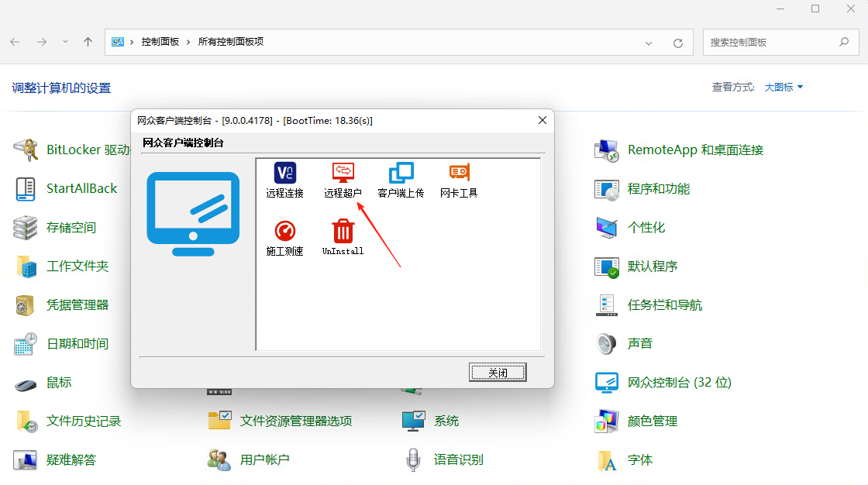Open the 远程超户 tool
Screen dimensions: 868x485
pyautogui.click(x=342, y=180)
